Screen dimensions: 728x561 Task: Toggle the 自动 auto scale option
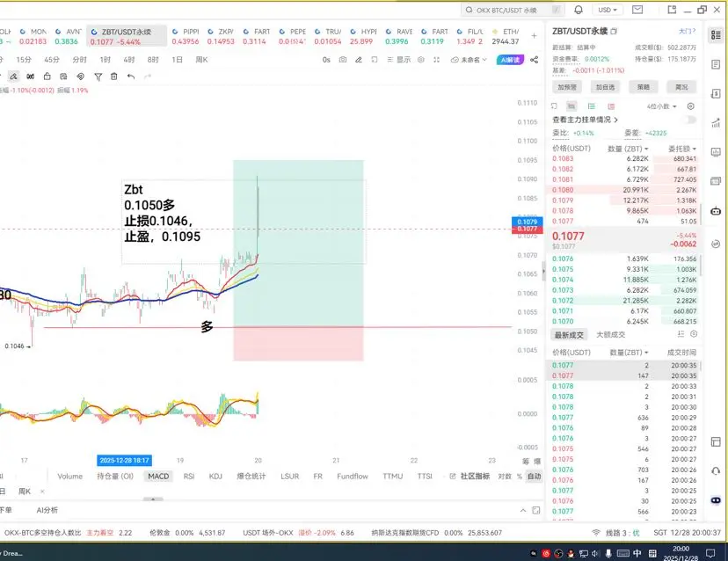click(535, 477)
